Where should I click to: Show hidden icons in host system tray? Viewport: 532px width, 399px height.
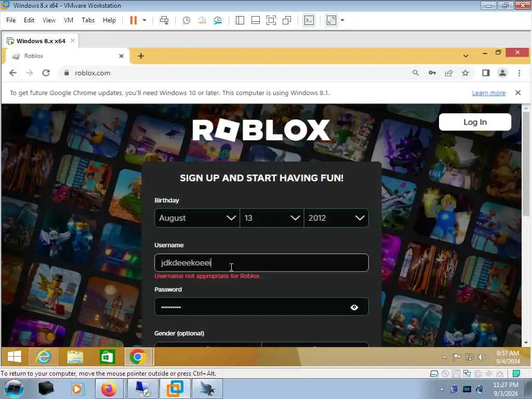pyautogui.click(x=442, y=390)
